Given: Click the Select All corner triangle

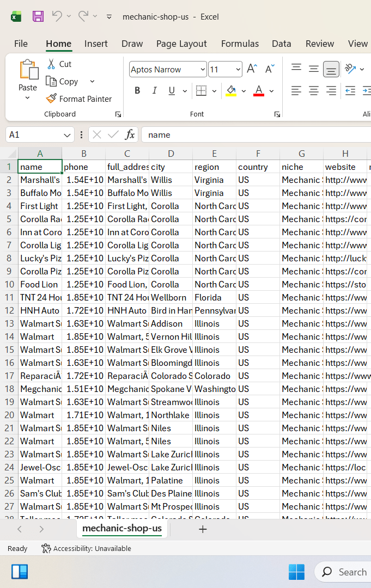Looking at the screenshot, I should tap(13, 154).
